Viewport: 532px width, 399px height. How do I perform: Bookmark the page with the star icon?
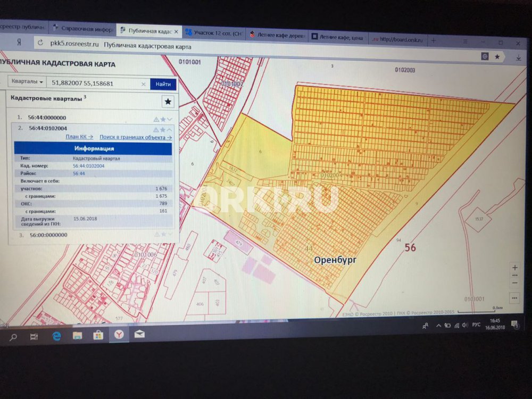click(x=497, y=56)
